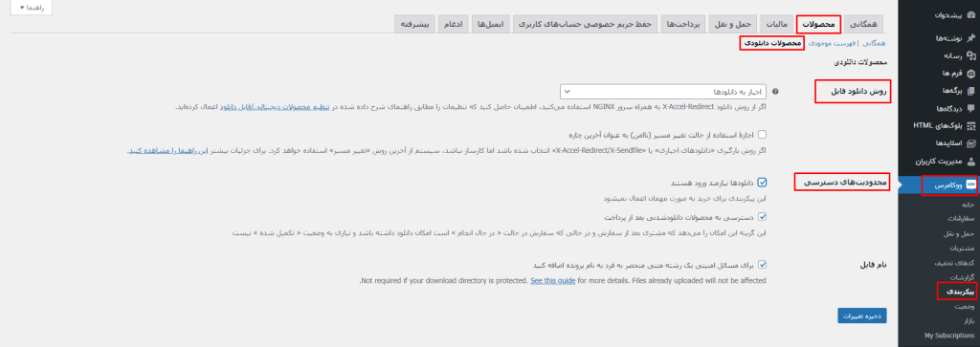This screenshot has height=347, width=980.
Task: Open the مالیات tab
Action: point(776,23)
